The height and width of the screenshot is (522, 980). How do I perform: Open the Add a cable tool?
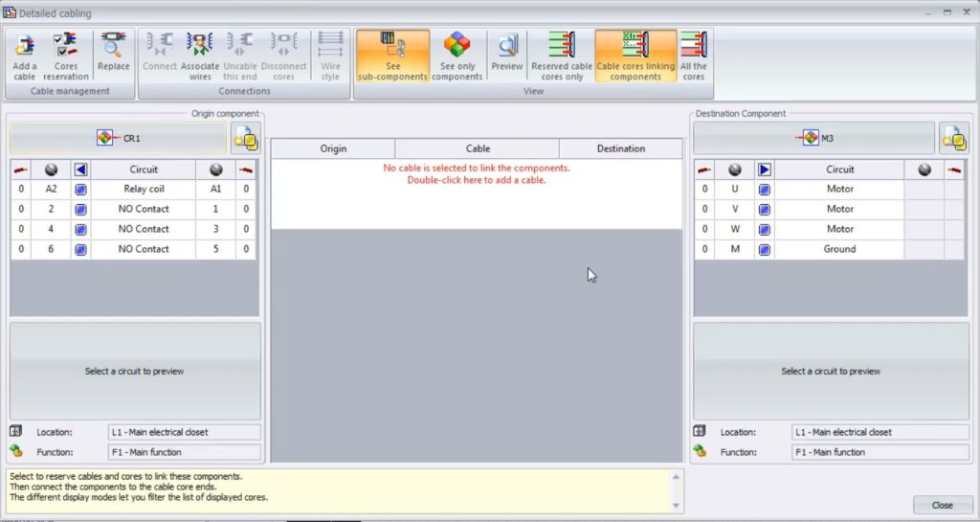tap(24, 57)
